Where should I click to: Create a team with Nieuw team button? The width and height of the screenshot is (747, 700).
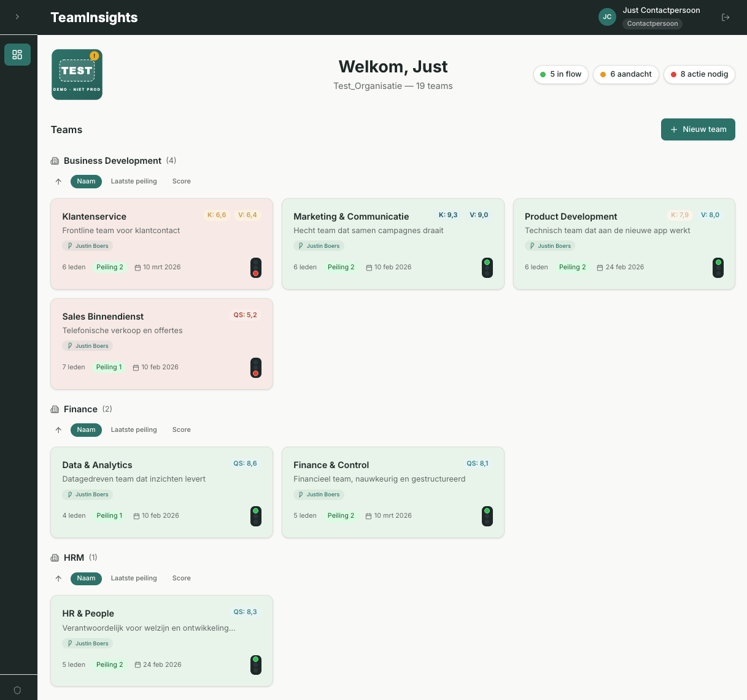point(698,129)
